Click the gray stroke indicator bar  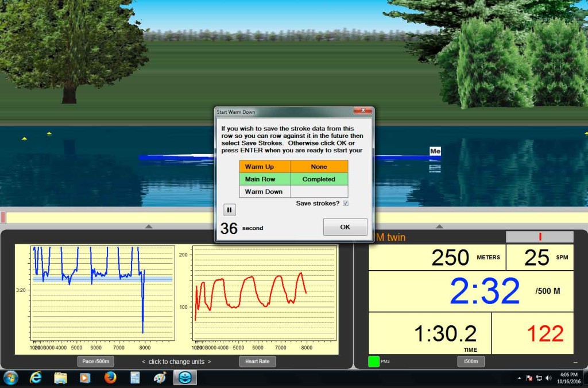(x=539, y=237)
